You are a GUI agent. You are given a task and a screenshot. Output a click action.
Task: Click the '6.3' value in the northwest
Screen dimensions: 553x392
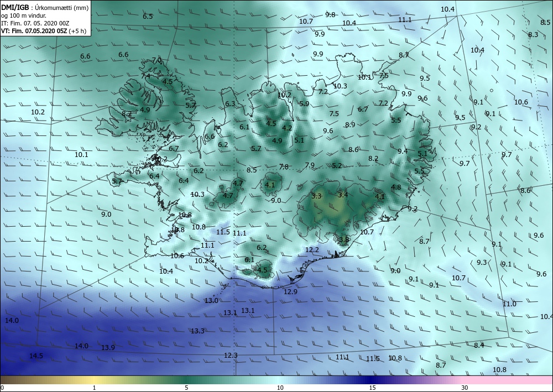pyautogui.click(x=230, y=103)
